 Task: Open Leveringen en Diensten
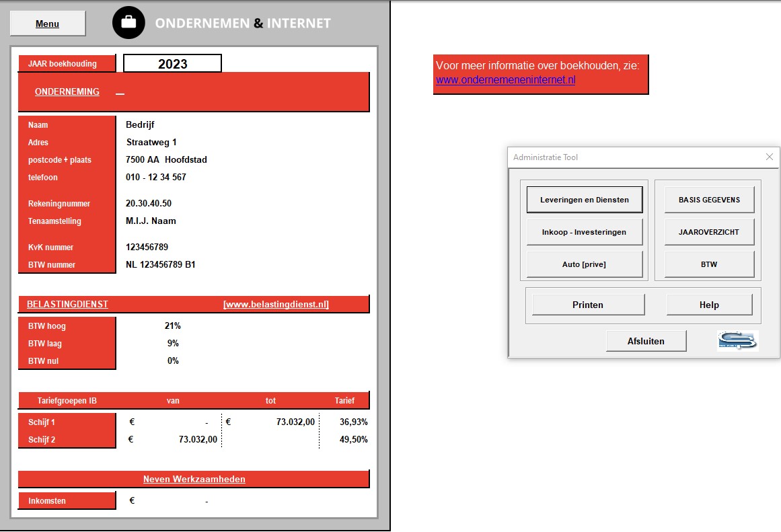(585, 200)
